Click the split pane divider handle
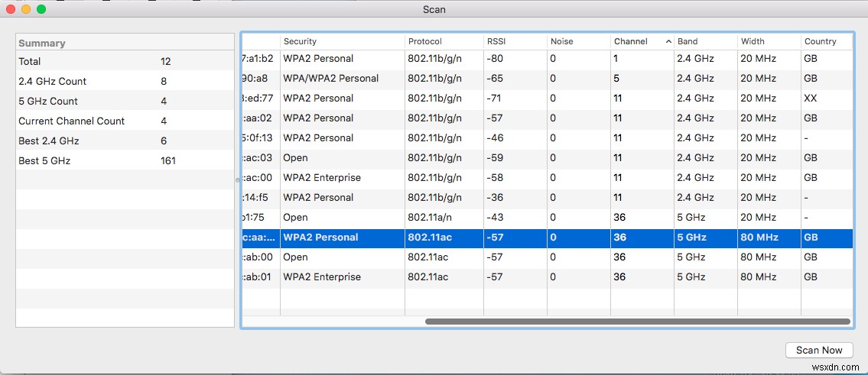 pos(238,179)
